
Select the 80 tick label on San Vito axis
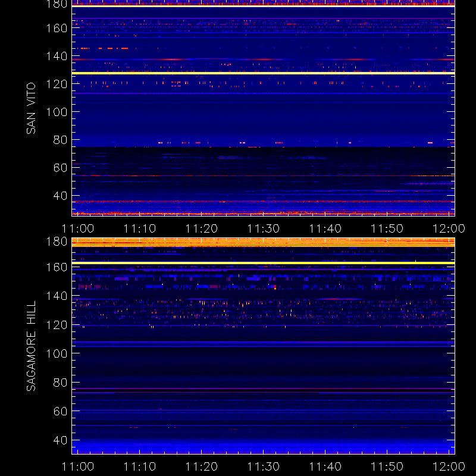pos(60,140)
